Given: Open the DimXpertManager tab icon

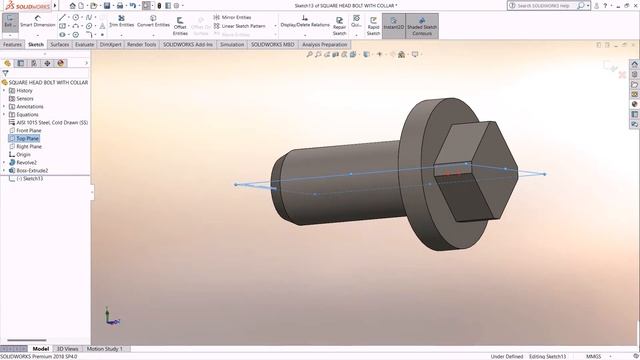Looking at the screenshot, I should 47,63.
